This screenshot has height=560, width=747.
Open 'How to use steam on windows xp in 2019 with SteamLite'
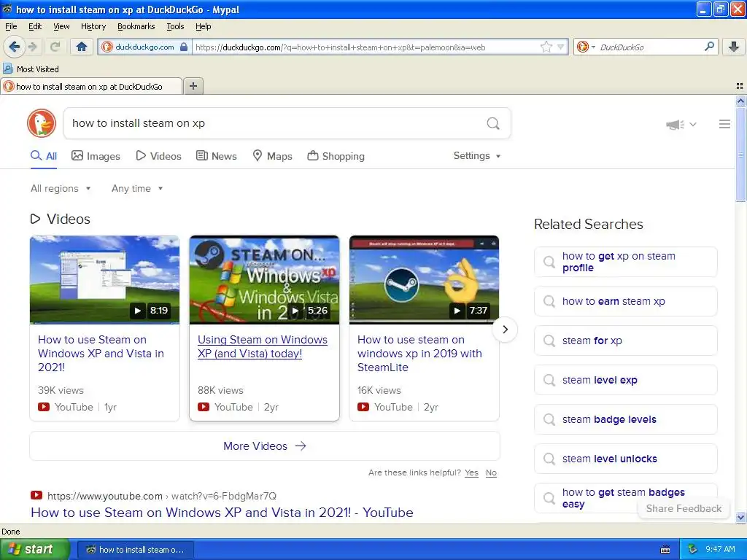pyautogui.click(x=419, y=354)
